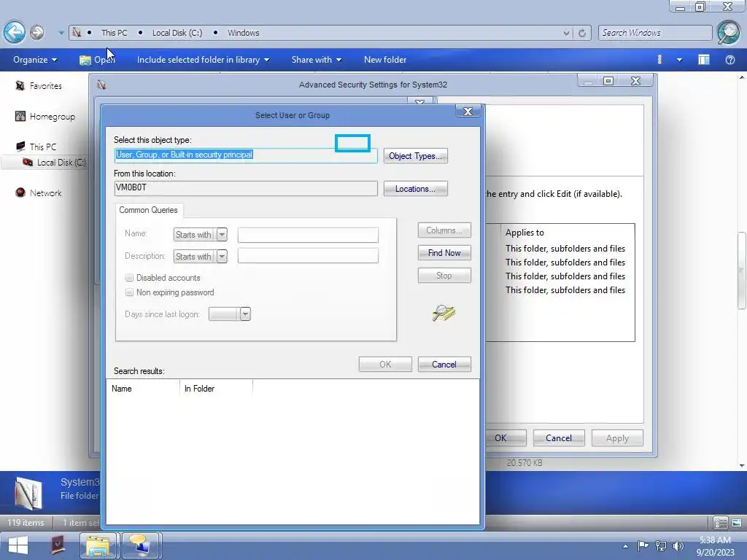Screen dimensions: 747x560
Task: Click the Stop button
Action: (x=444, y=275)
